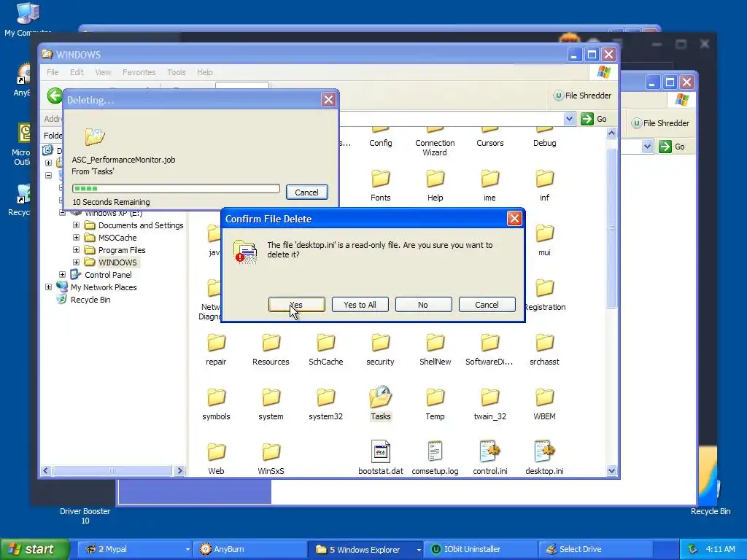Click the Start button on taskbar
747x560 pixels.
[x=34, y=549]
